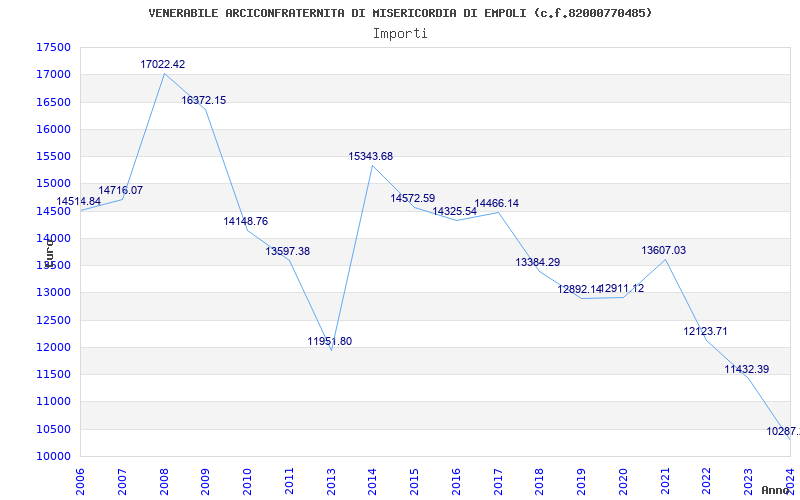Click x-axis year label 2019
800x500 pixels.
(x=582, y=481)
